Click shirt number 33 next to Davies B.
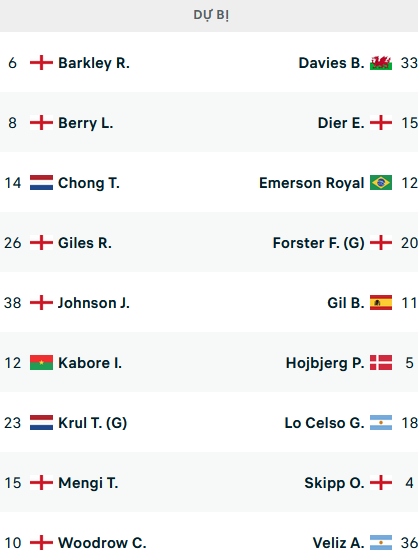 [409, 63]
